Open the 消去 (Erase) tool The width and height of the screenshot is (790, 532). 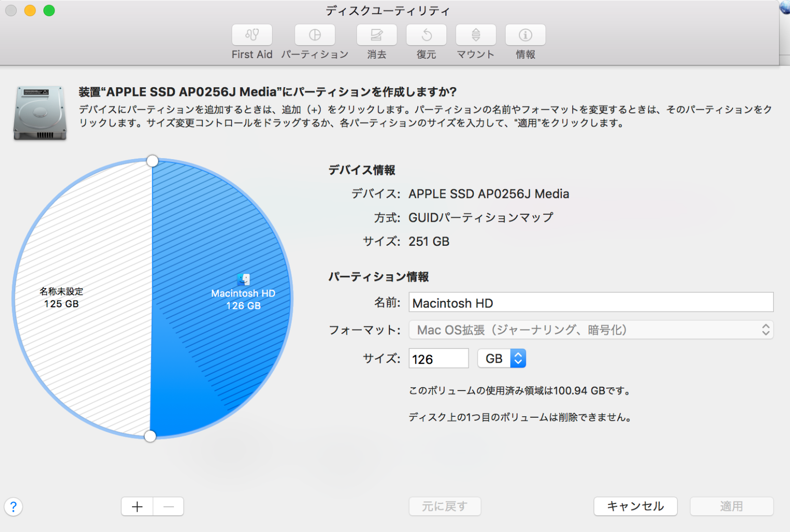[x=376, y=34]
